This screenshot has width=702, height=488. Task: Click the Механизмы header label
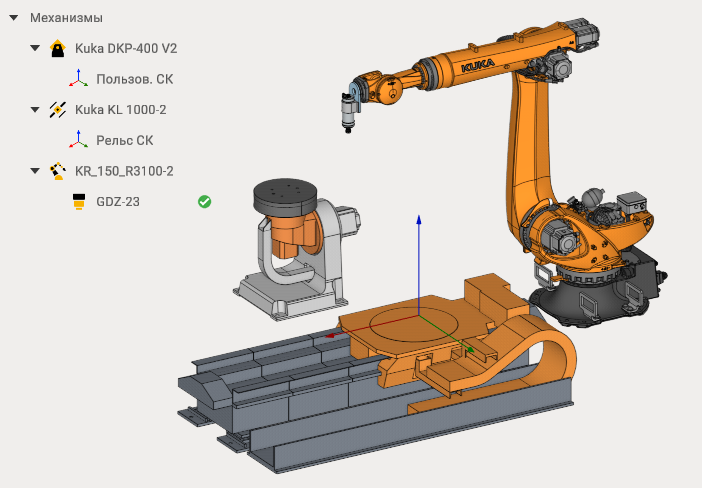coord(66,18)
